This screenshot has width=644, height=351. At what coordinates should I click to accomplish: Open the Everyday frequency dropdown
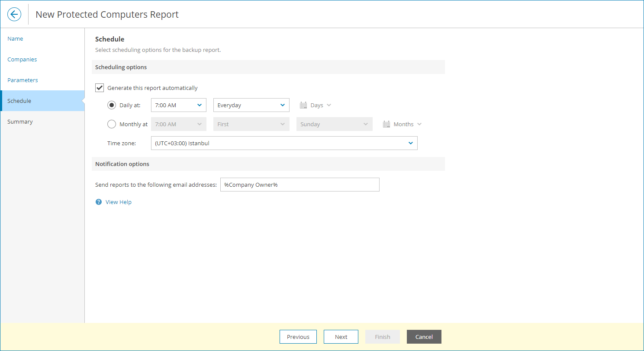point(251,105)
